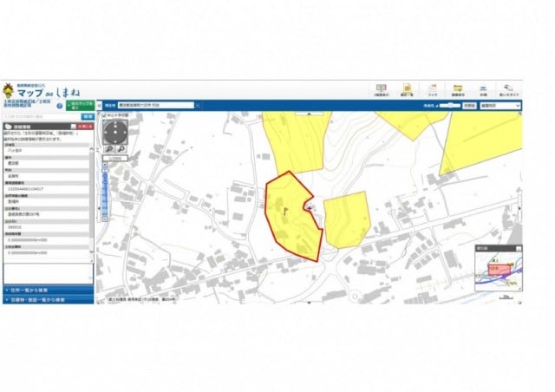This screenshot has width=555, height=392.
Task: Click the zoom in magnifier button
Action: pos(109,150)
